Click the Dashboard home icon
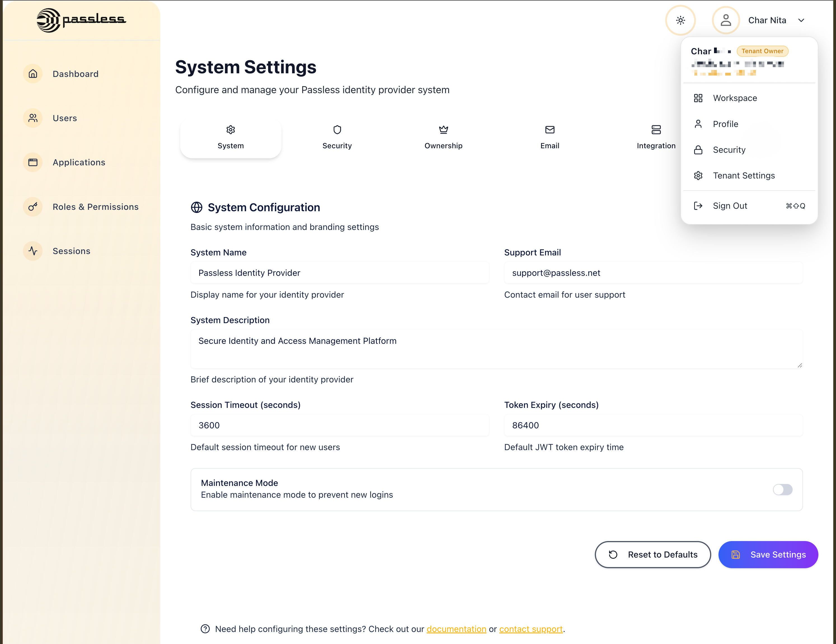This screenshot has width=836, height=644. point(33,74)
